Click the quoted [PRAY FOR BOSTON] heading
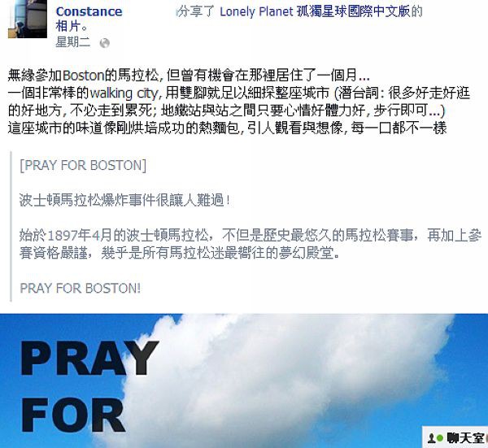Viewport: 488px width, 448px height. point(83,165)
